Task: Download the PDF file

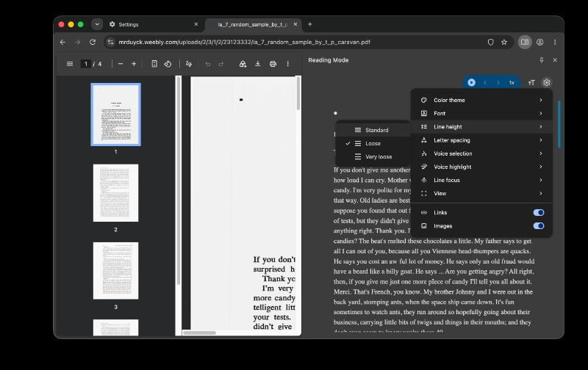Action: (258, 64)
